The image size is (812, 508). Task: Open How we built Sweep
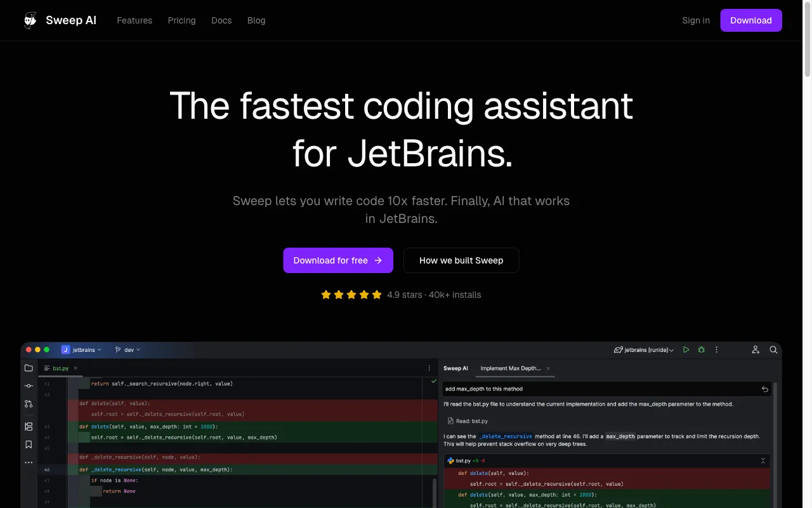pyautogui.click(x=461, y=260)
